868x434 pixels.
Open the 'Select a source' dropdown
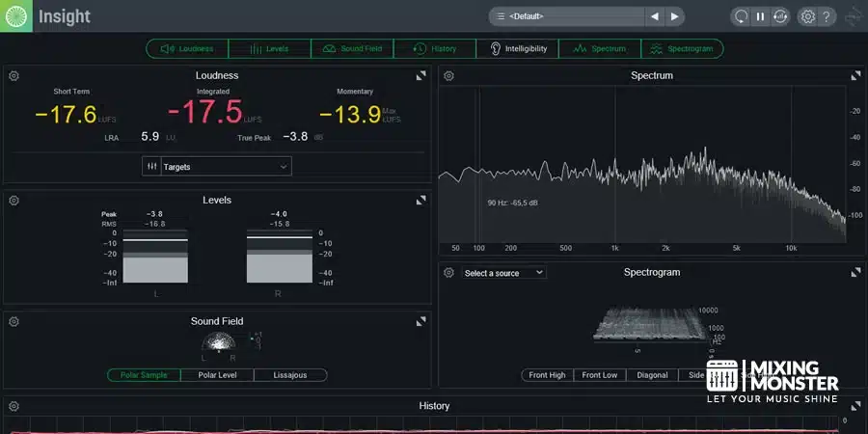[503, 273]
